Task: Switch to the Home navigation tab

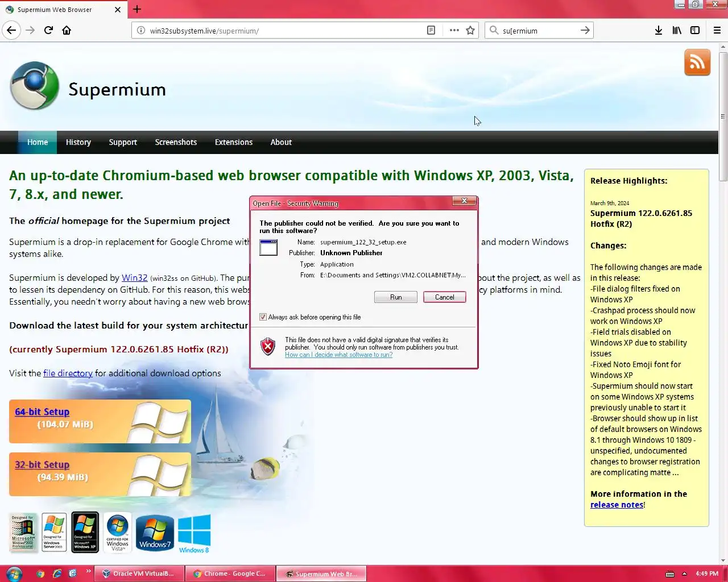Action: click(x=38, y=142)
